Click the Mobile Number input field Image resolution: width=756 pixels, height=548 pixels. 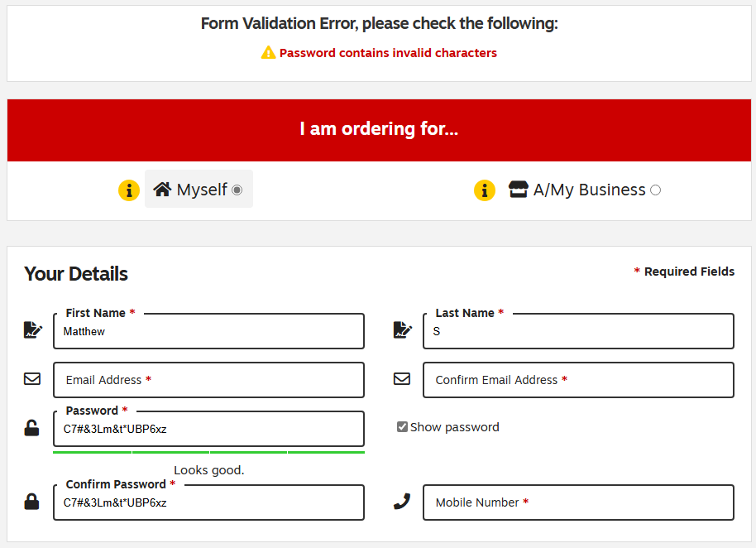(578, 502)
